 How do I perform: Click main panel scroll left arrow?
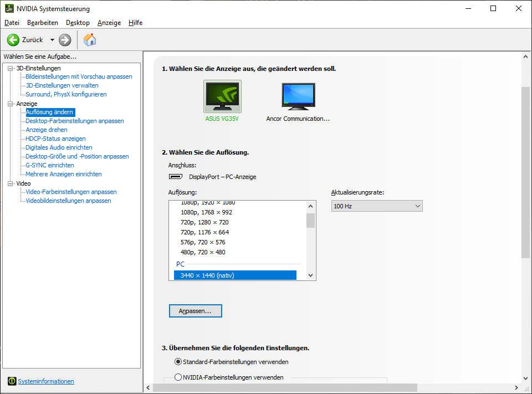pos(148,387)
